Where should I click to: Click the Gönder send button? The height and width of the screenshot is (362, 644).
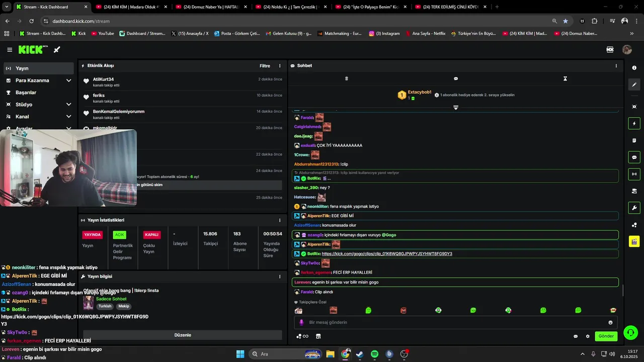tap(606, 336)
